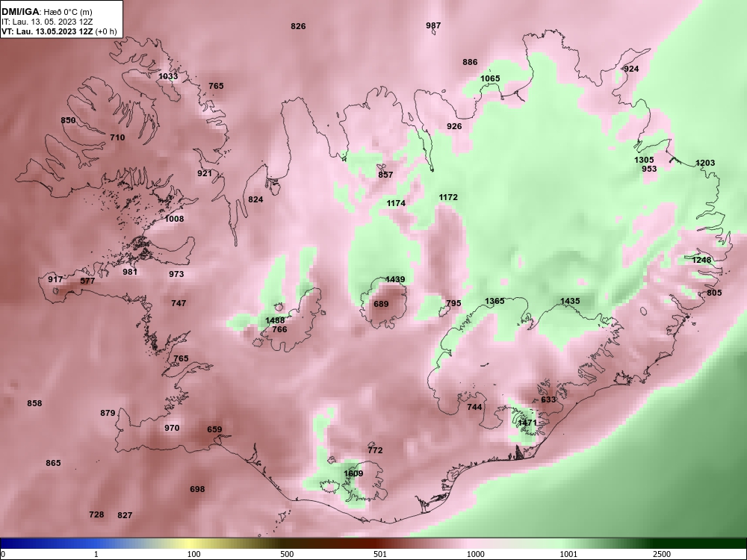Click the 886 height label
This screenshot has height=560, width=747.
470,62
